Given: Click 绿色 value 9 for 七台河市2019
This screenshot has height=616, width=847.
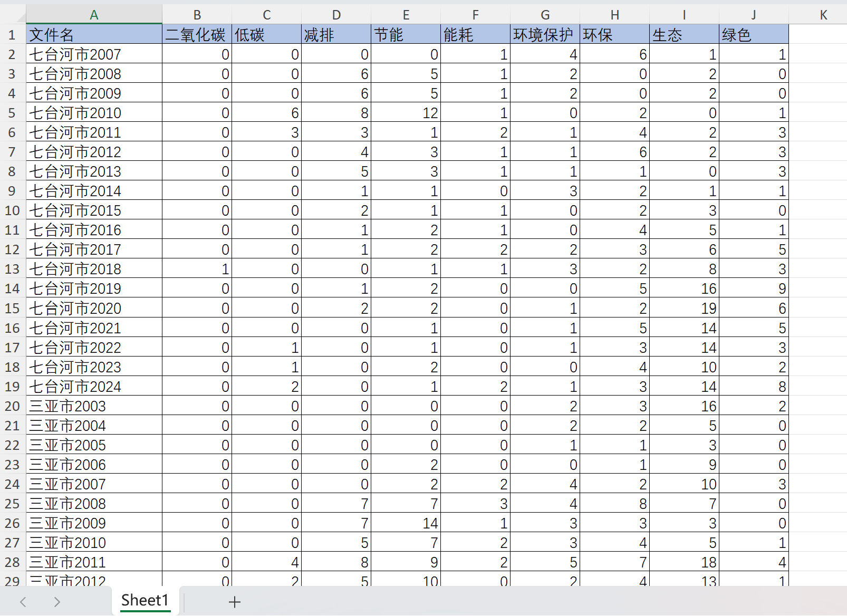Looking at the screenshot, I should tap(754, 288).
